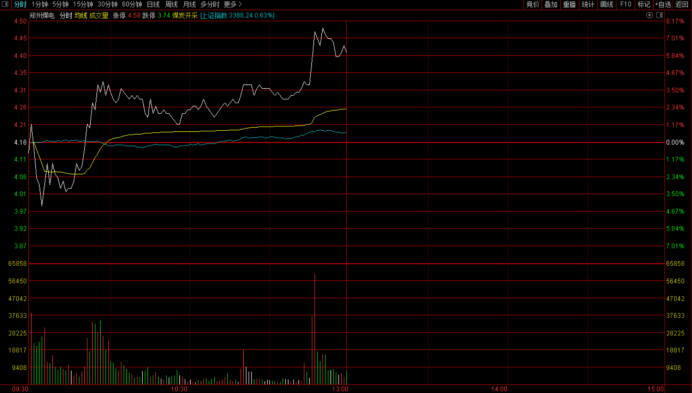The height and width of the screenshot is (393, 692).
Task: Open the 多分时 multi-day tab
Action: pos(210,4)
